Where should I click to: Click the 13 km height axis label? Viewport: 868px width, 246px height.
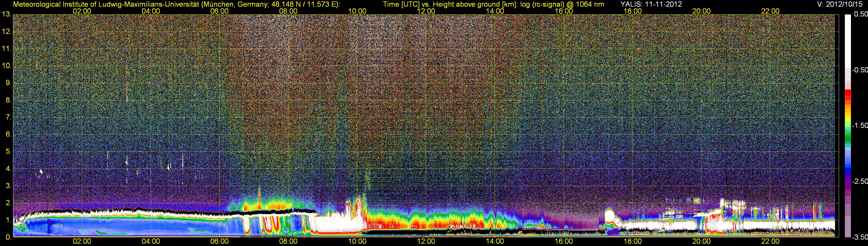point(6,14)
